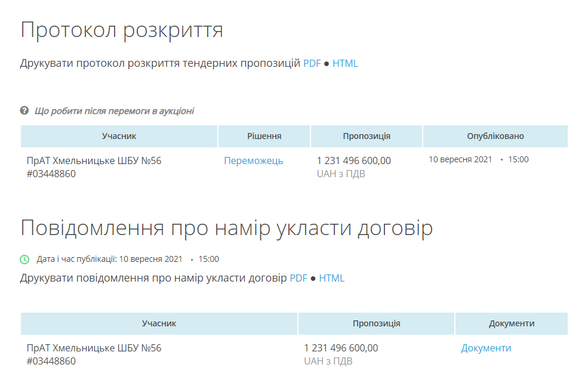588x386 pixels.
Task: Click the Учасник header in the first table
Action: click(119, 136)
